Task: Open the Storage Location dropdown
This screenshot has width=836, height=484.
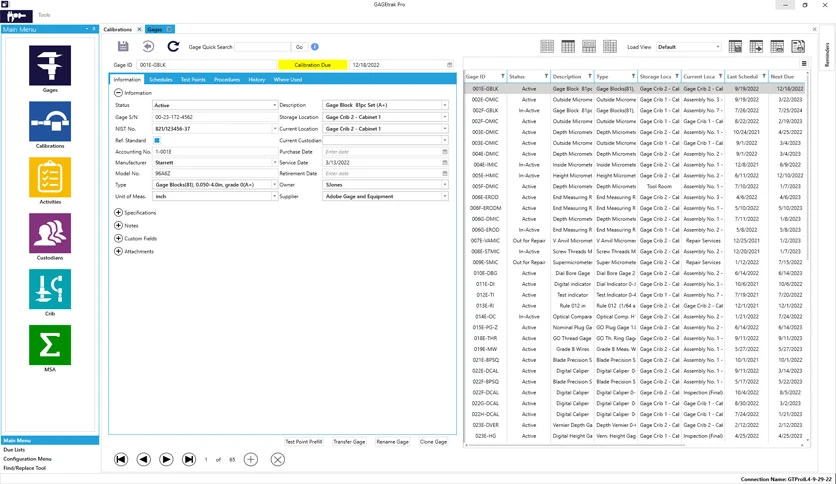Action: (x=445, y=117)
